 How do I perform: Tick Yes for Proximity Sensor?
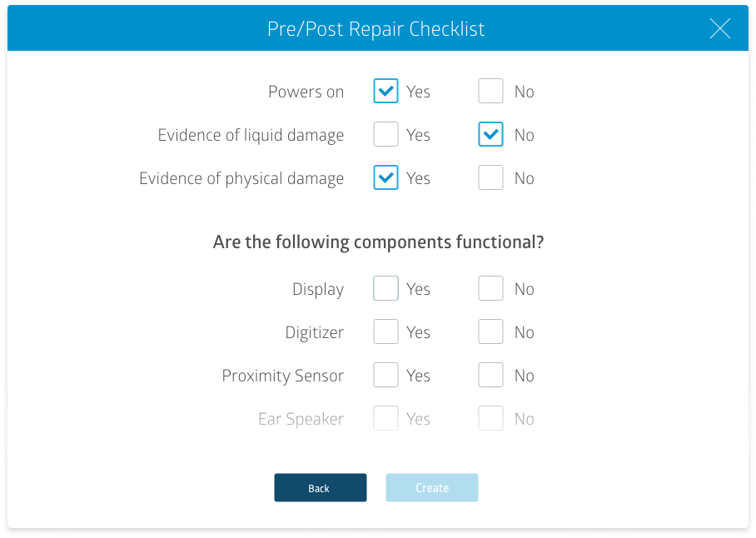pos(385,376)
